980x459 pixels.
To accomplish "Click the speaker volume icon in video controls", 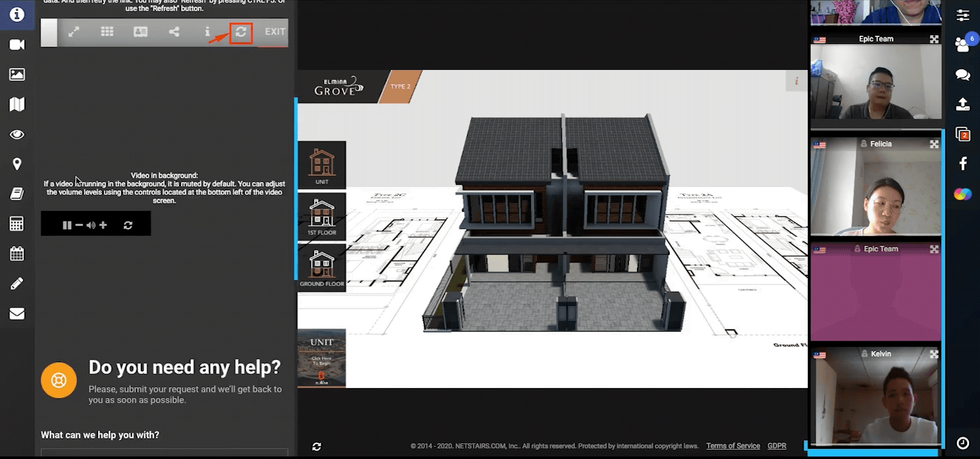I will point(91,225).
